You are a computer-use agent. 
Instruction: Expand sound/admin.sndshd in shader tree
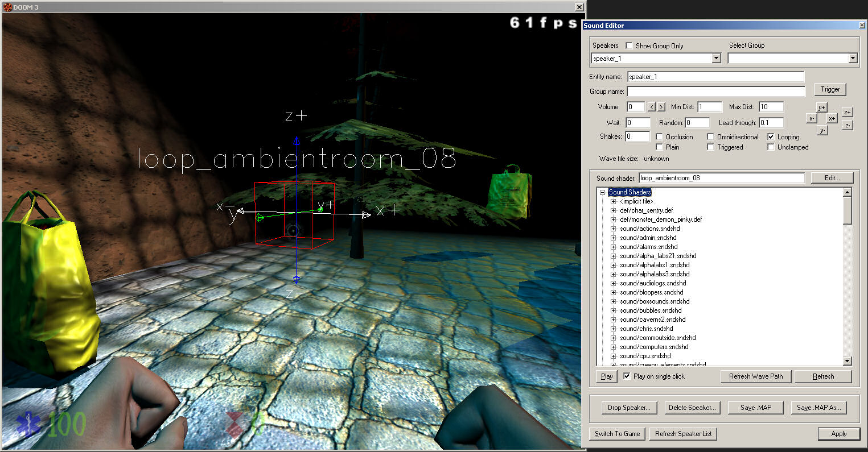614,238
